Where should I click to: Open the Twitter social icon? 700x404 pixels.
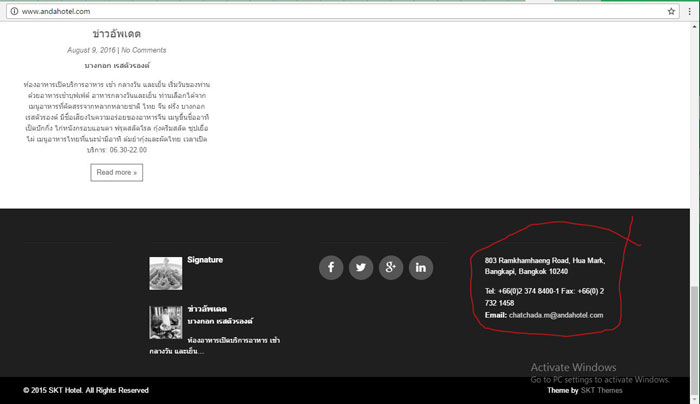361,268
